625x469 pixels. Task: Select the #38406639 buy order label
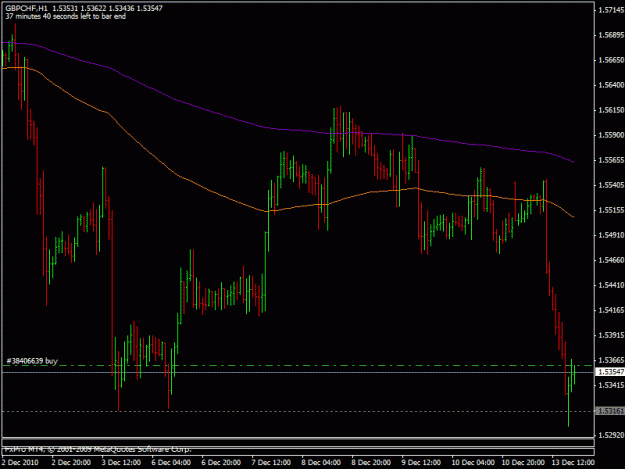tap(32, 361)
